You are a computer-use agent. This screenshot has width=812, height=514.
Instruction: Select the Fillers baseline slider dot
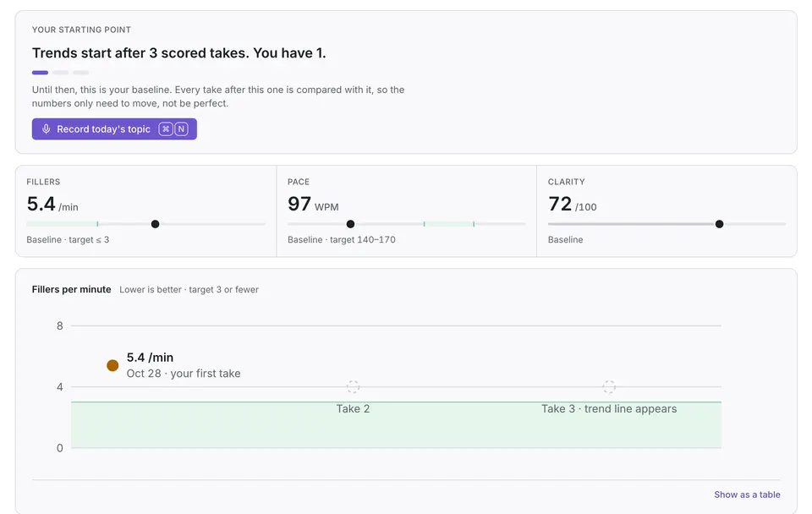156,224
